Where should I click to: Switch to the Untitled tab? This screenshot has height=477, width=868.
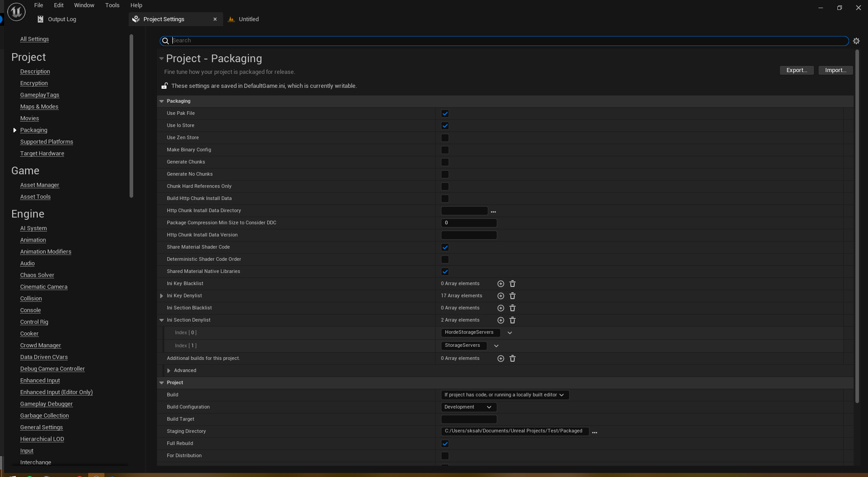249,19
